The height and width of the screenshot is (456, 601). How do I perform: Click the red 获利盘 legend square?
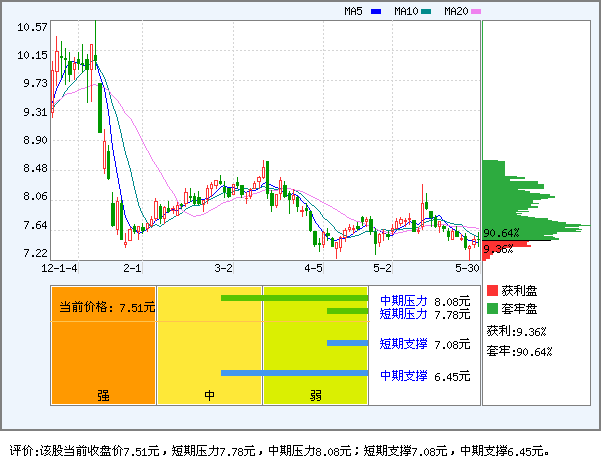[x=491, y=290]
